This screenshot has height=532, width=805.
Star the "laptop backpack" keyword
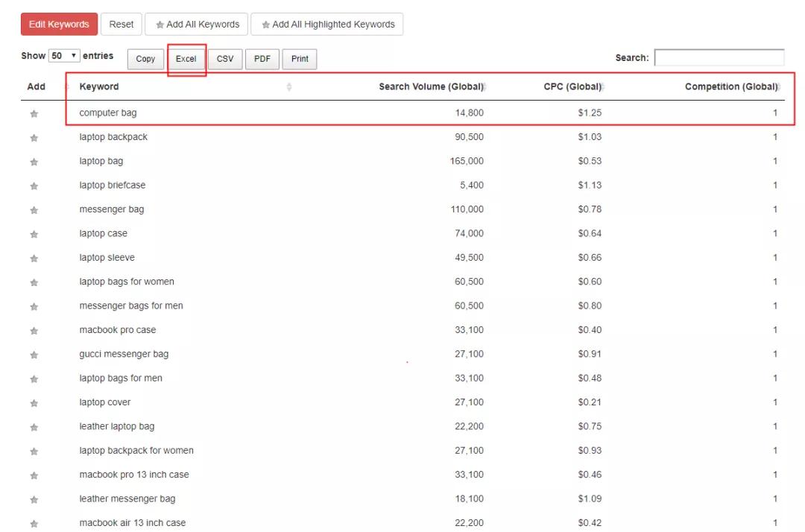click(34, 136)
